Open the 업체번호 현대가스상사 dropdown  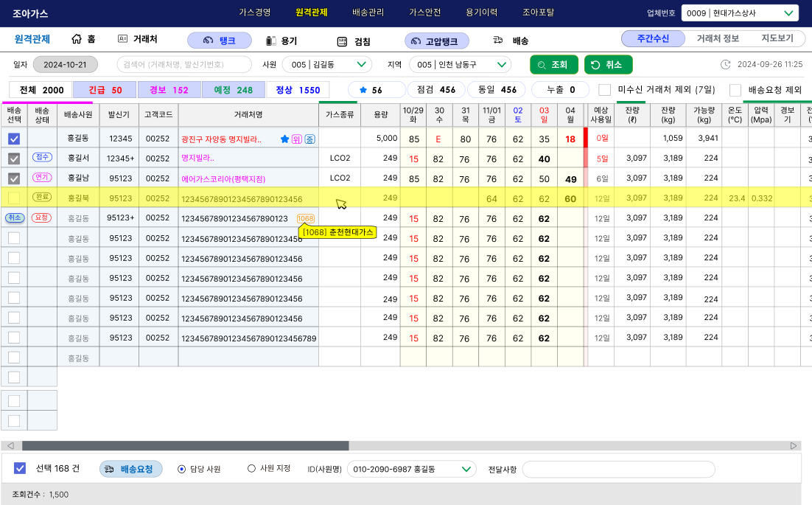tap(740, 13)
